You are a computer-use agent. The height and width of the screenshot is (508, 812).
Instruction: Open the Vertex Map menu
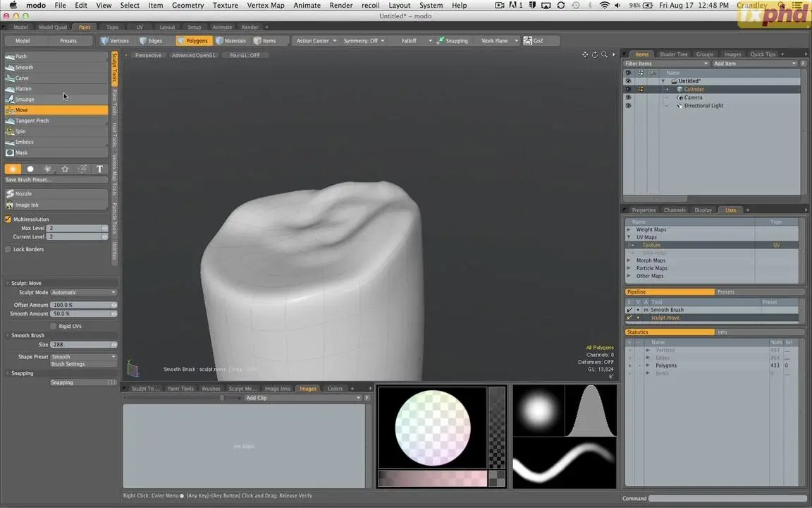click(x=266, y=5)
